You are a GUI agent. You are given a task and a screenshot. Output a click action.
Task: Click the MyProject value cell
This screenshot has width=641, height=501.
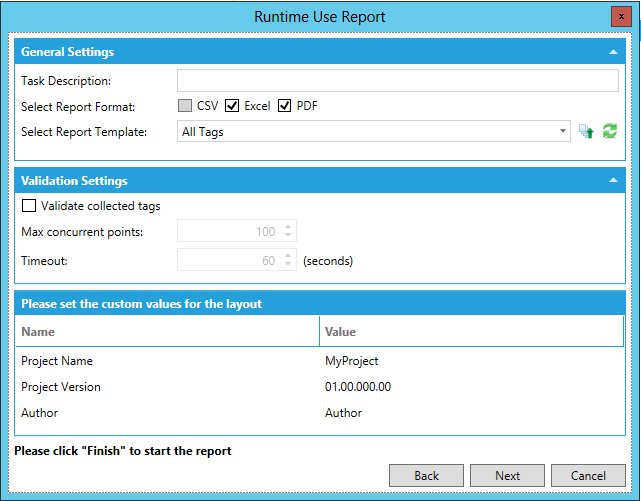[351, 361]
